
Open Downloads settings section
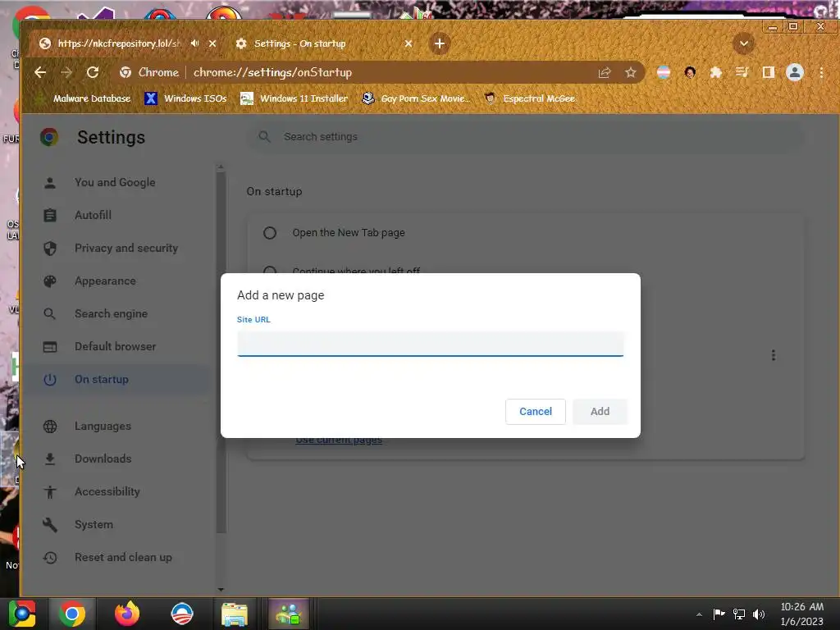103,459
